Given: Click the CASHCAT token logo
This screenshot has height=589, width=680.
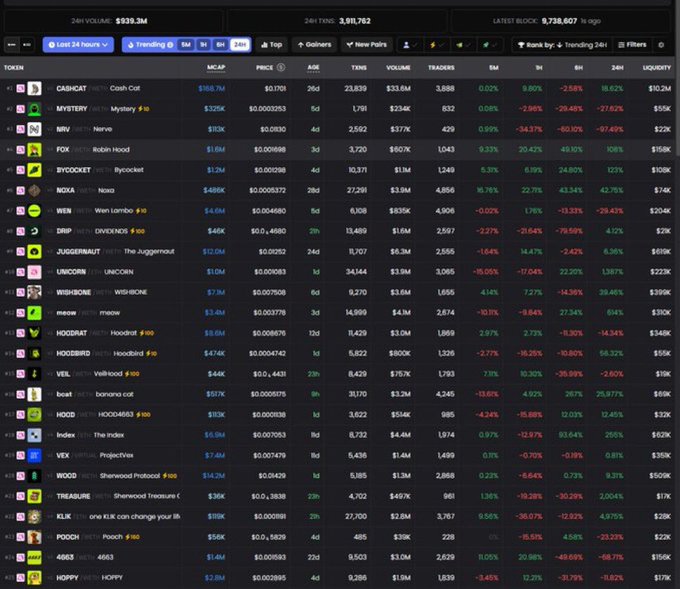Looking at the screenshot, I should pos(34,88).
